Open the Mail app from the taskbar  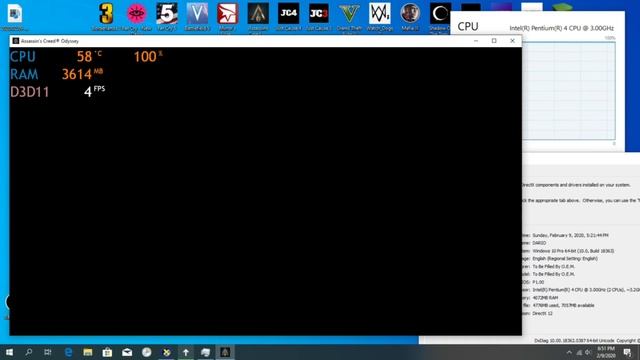pos(127,352)
